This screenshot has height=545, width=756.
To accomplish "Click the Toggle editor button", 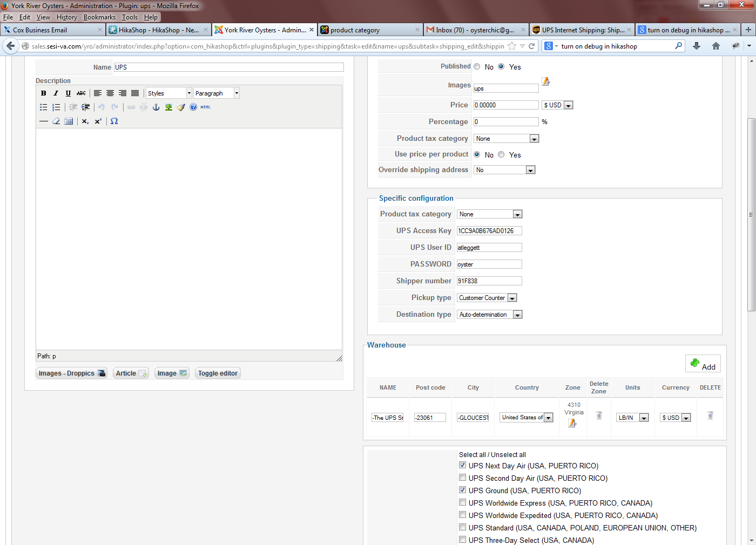I will pyautogui.click(x=218, y=373).
